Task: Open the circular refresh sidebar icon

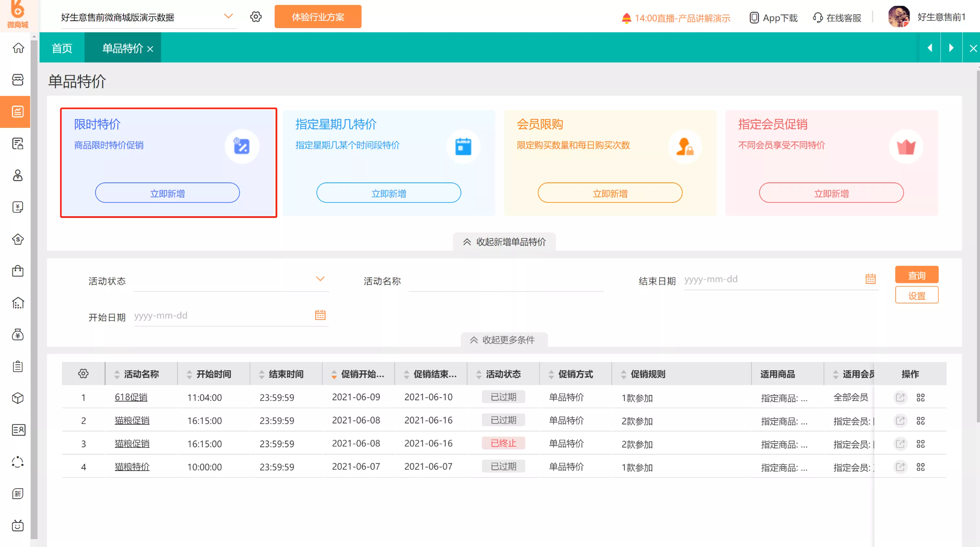Action: 18,462
